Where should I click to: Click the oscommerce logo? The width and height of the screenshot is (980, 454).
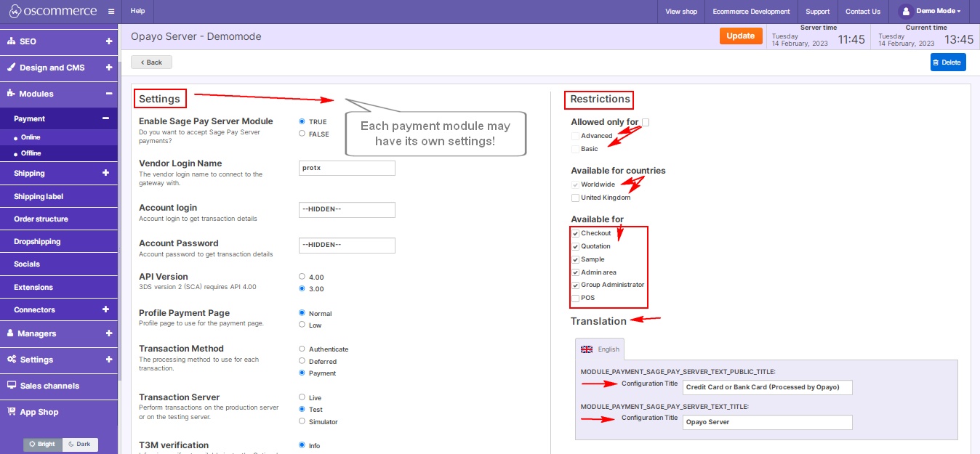54,11
